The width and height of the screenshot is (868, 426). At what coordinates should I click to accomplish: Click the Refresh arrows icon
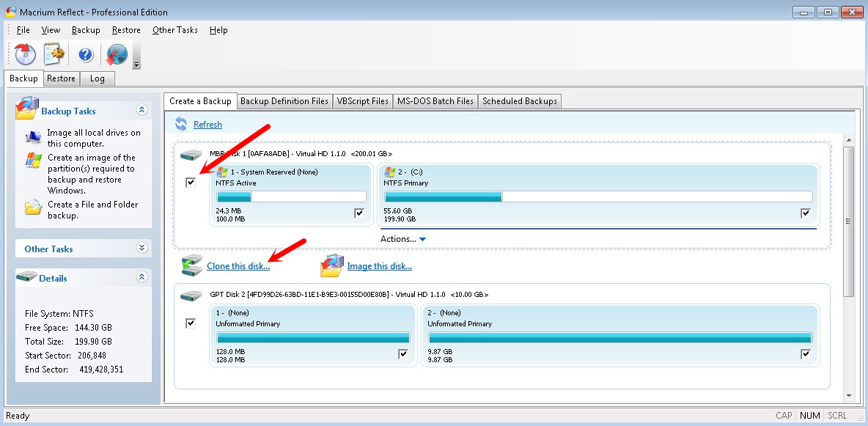pyautogui.click(x=180, y=124)
